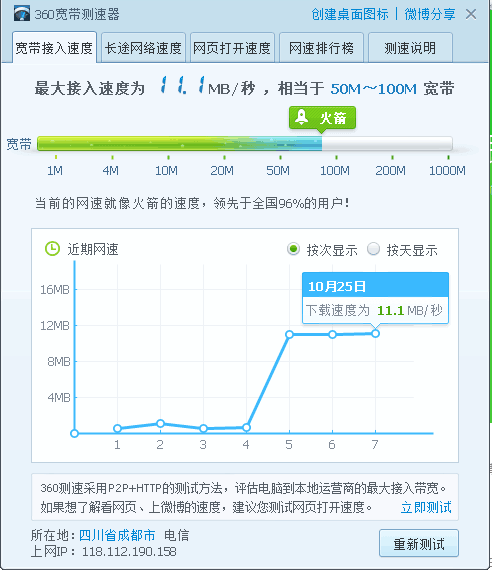Click the 100M scale label
This screenshot has width=492, height=574.
[x=335, y=171]
